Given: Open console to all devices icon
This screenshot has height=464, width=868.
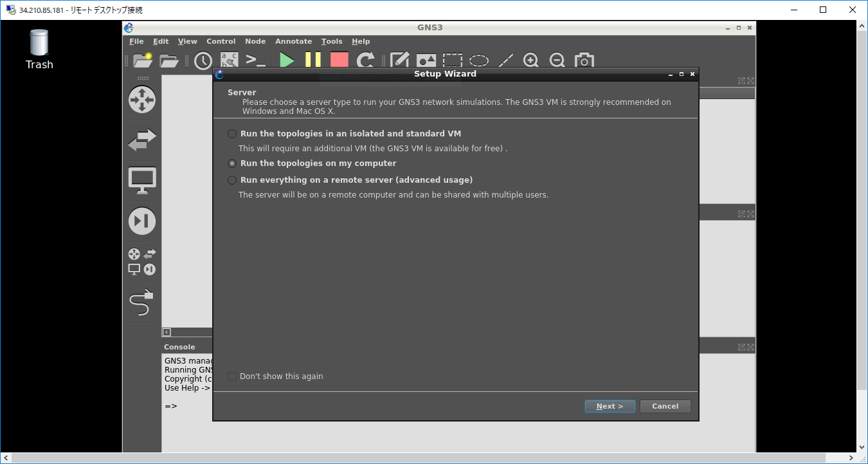Looking at the screenshot, I should click(x=256, y=60).
